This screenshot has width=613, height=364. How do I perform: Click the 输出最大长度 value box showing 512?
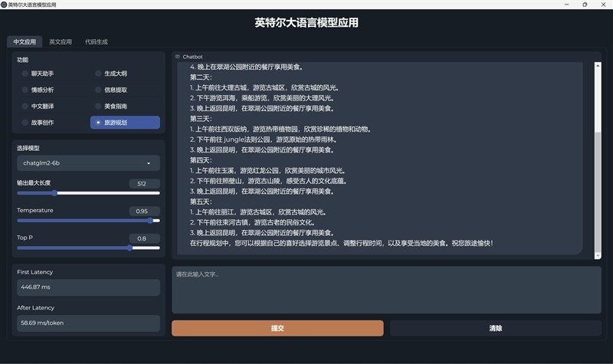pyautogui.click(x=144, y=184)
